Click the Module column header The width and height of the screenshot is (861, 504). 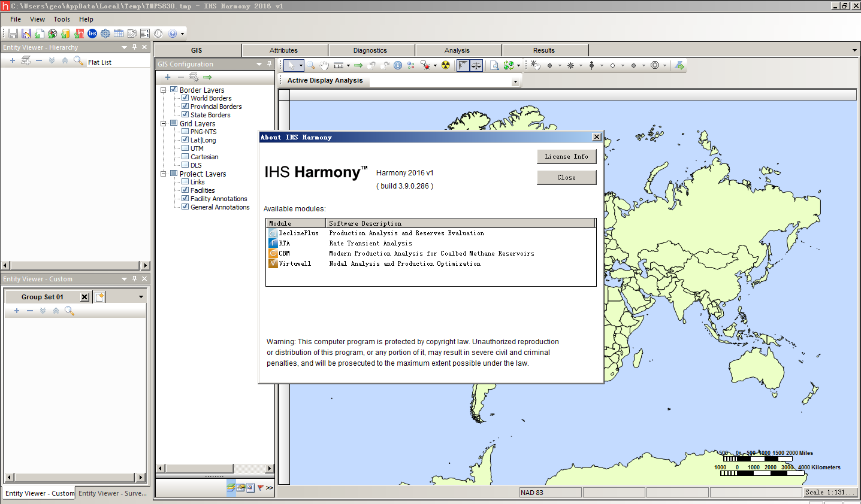(x=296, y=223)
